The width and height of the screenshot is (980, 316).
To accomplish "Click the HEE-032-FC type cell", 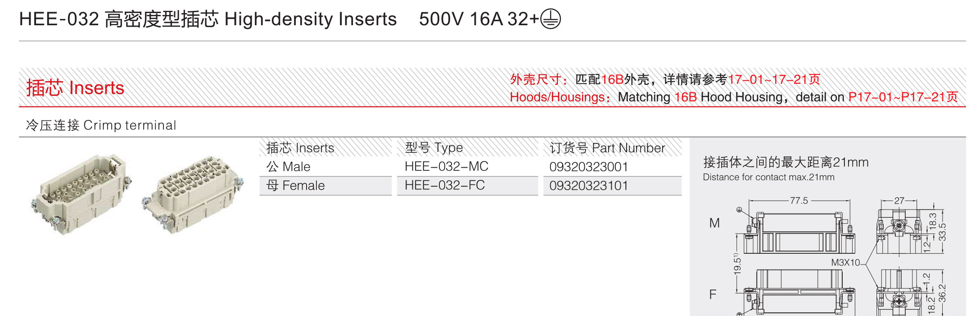I will [445, 185].
